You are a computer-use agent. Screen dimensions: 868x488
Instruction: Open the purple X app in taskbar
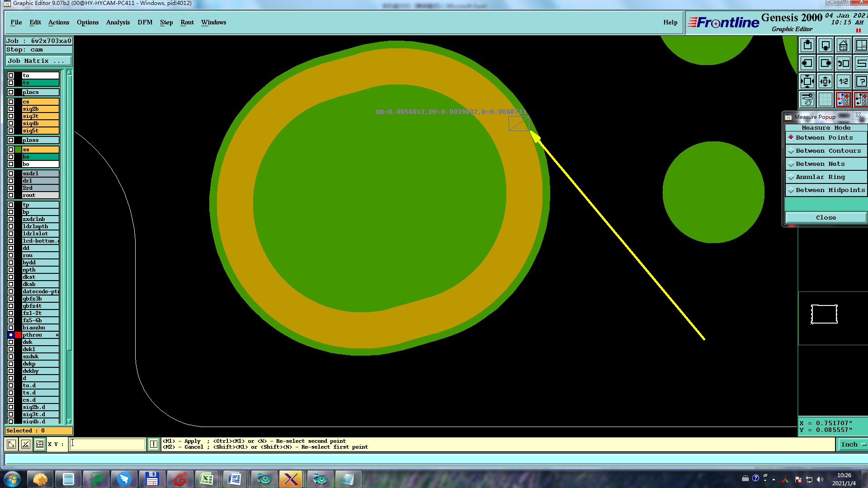click(x=291, y=479)
